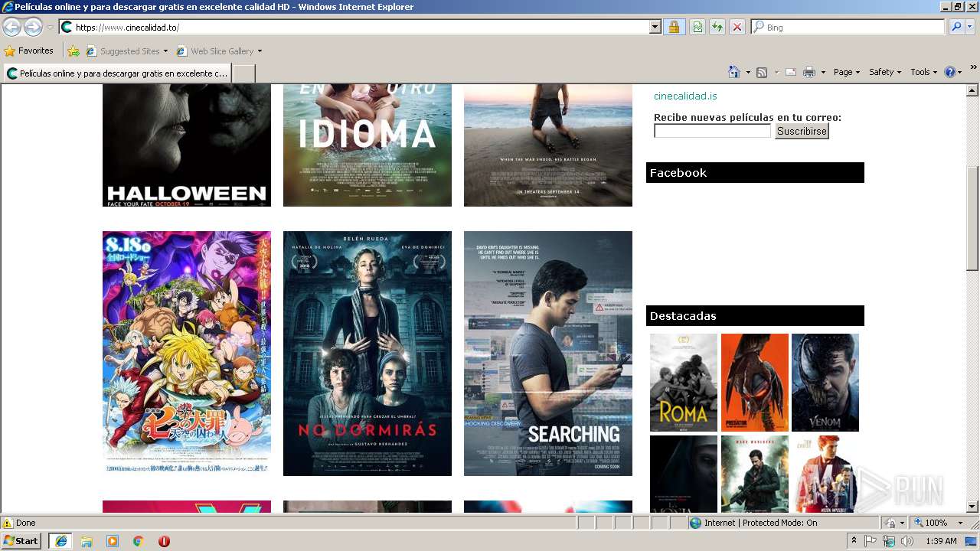Open the anime Seven Deadly Sins poster
The width and height of the screenshot is (980, 551).
(x=187, y=354)
